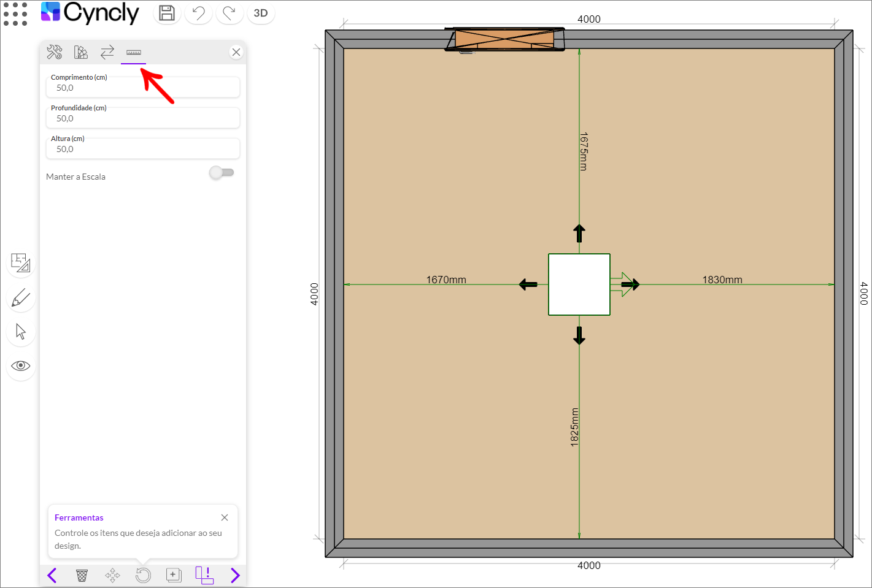Undo the last action
The height and width of the screenshot is (588, 872).
pos(198,13)
